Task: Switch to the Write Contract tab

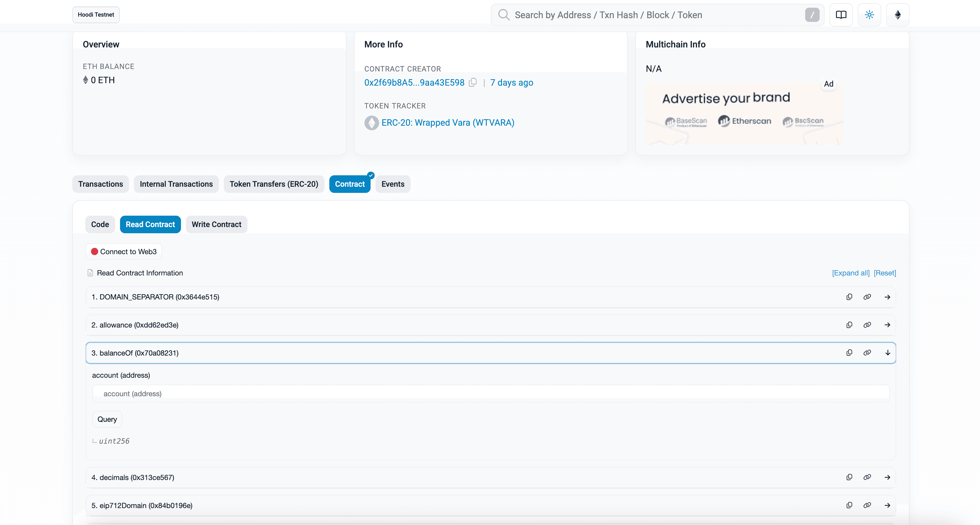Action: 216,224
